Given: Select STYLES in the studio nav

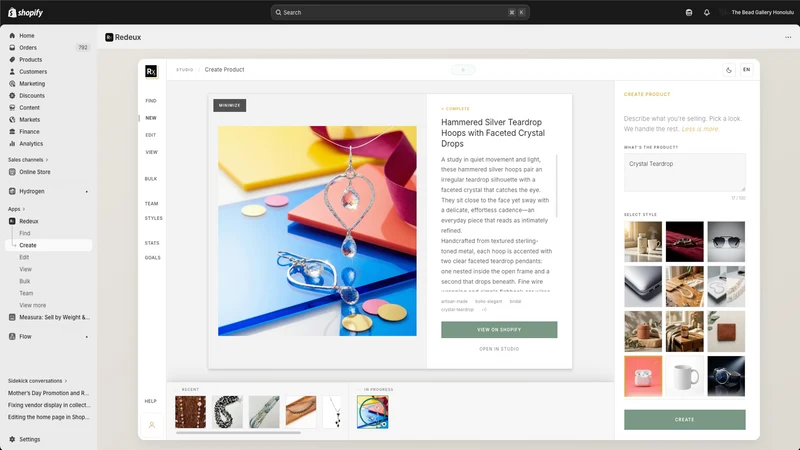Looking at the screenshot, I should pos(154,218).
